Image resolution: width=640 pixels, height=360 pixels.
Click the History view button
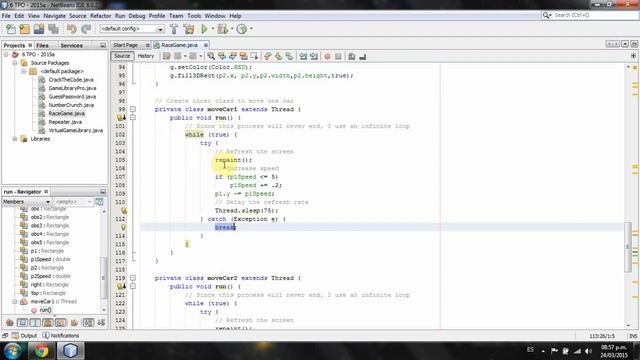(x=146, y=56)
